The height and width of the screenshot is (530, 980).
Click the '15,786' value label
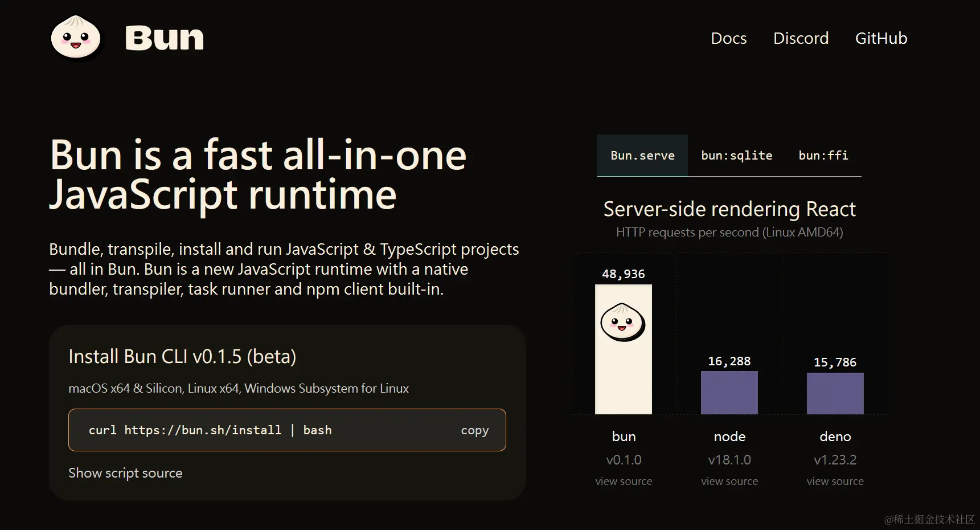[x=835, y=362]
